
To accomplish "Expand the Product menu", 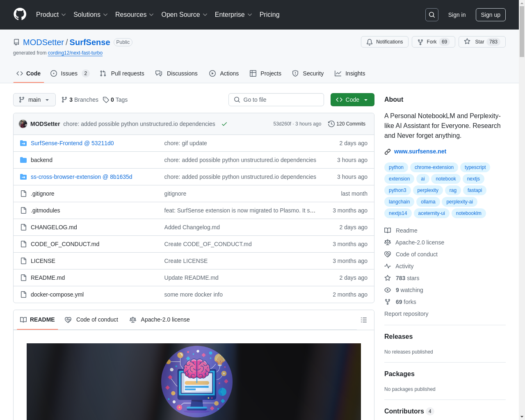I will pos(51,15).
